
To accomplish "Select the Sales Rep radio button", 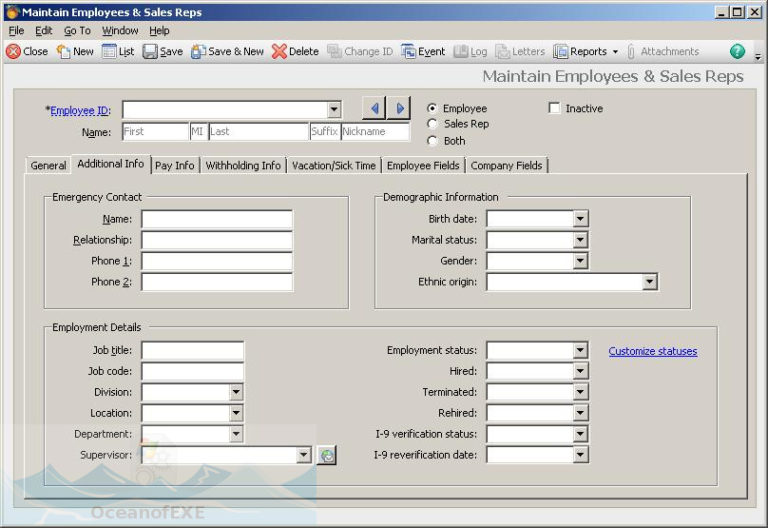I will click(x=432, y=124).
